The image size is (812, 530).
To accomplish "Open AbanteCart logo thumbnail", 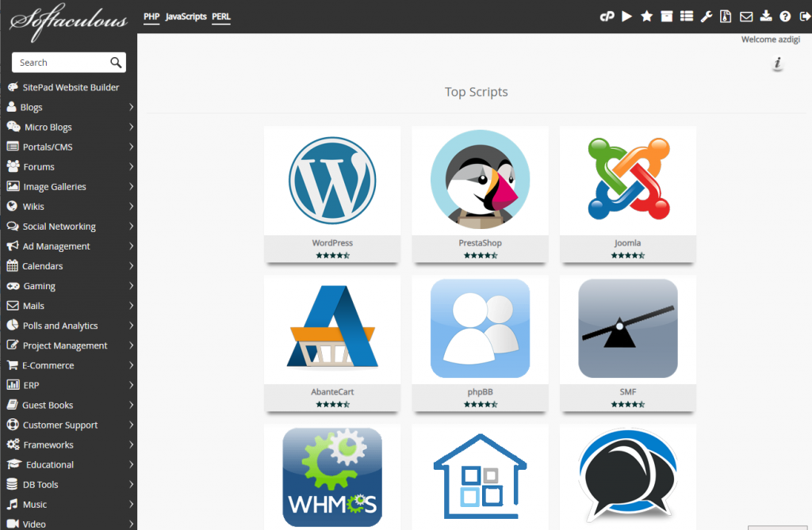I will point(332,330).
